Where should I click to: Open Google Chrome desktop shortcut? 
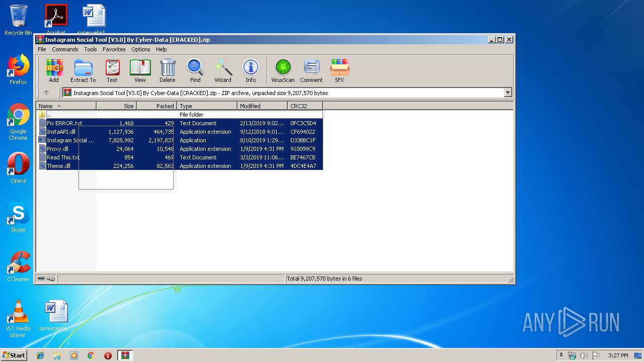18,122
